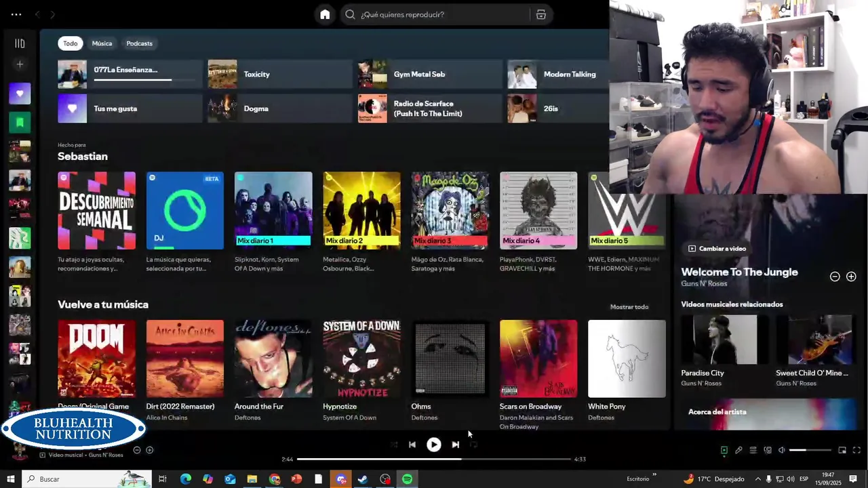Image resolution: width=868 pixels, height=488 pixels.
Task: Open Mix diario 4 cover
Action: click(x=538, y=211)
